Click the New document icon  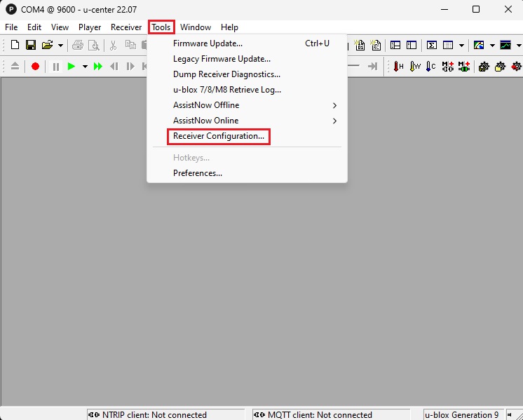pos(15,46)
